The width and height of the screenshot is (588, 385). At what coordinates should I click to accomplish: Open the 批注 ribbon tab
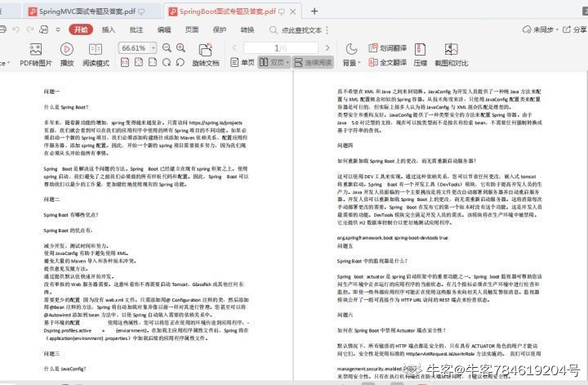coord(136,29)
